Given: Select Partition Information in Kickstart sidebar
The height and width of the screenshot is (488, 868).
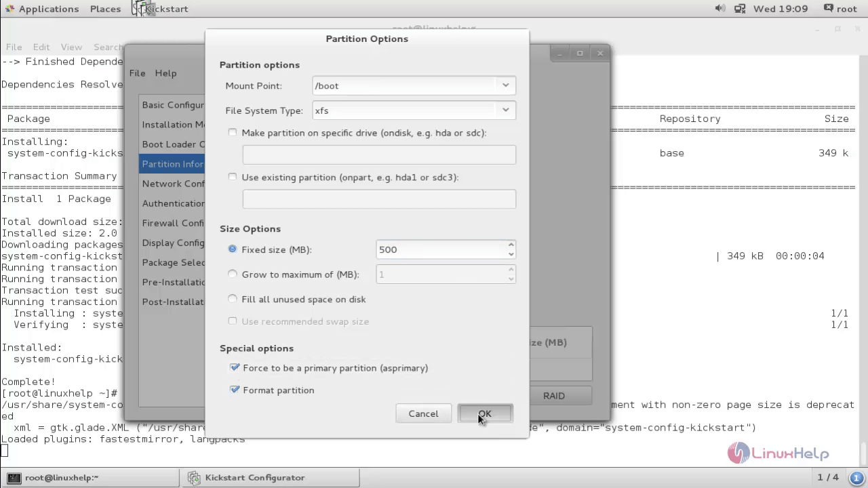Looking at the screenshot, I should (x=172, y=164).
